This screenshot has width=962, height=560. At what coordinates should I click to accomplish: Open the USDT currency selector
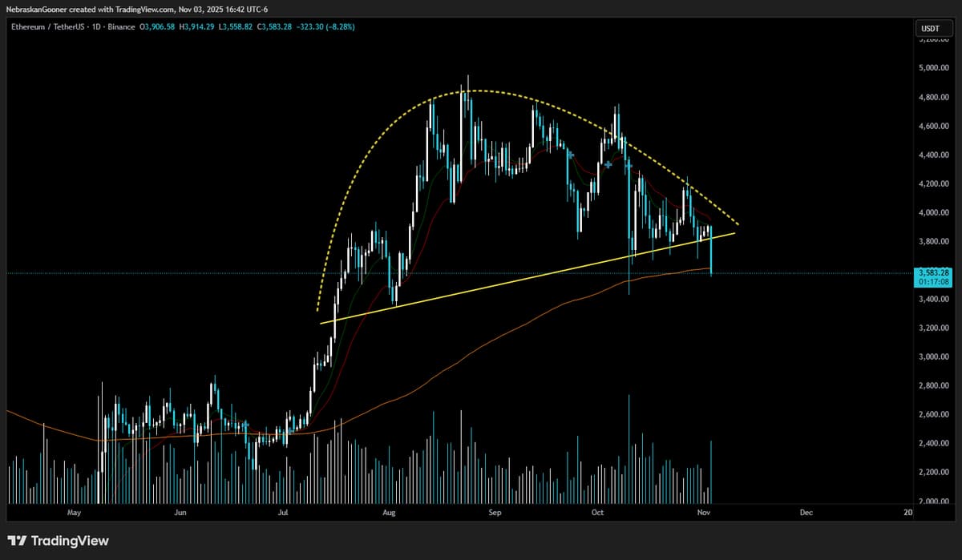930,29
